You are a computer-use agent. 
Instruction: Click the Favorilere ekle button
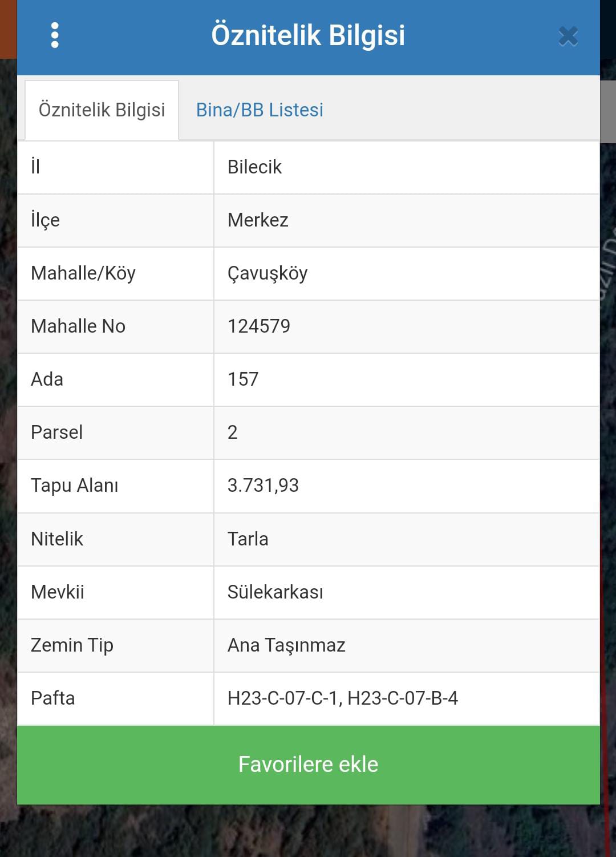tap(308, 765)
